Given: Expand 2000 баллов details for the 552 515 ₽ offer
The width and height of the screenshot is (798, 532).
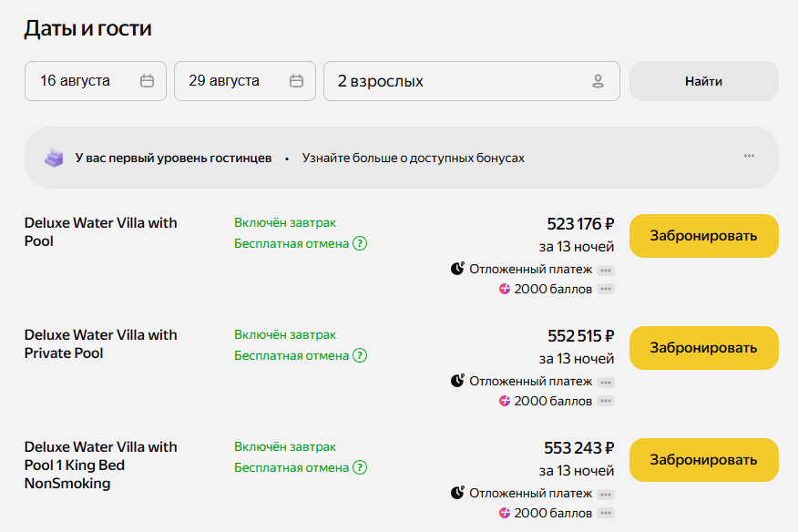Looking at the screenshot, I should click(x=606, y=402).
